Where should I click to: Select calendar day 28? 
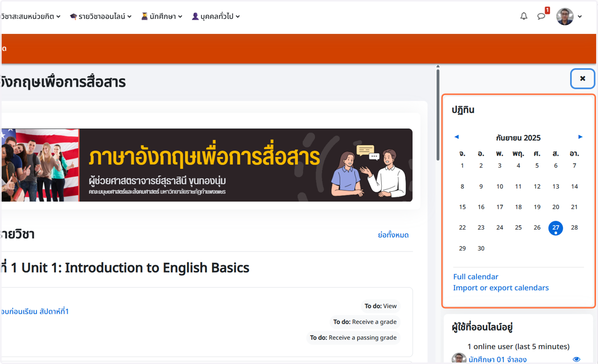coord(575,228)
